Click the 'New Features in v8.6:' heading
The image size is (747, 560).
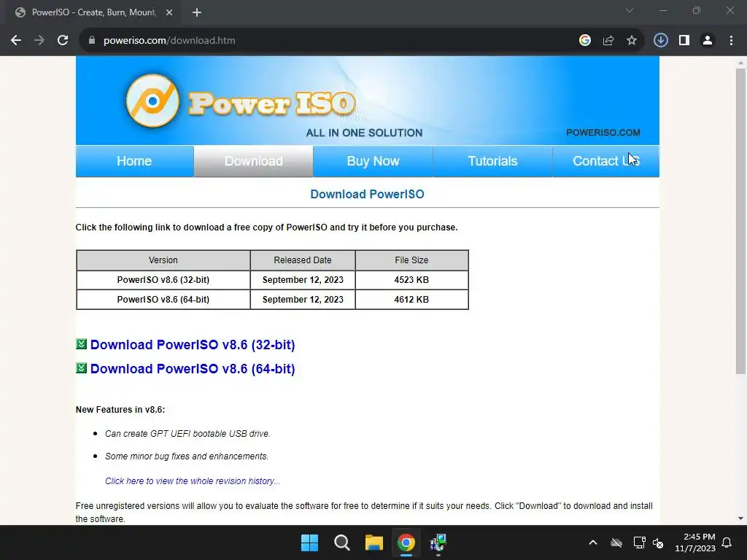pos(120,410)
